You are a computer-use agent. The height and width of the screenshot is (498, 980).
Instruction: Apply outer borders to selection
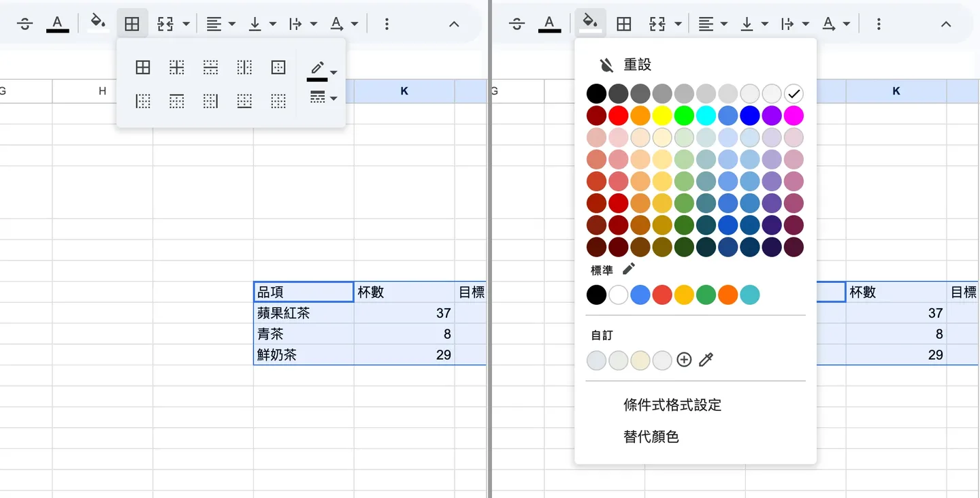pyautogui.click(x=278, y=67)
